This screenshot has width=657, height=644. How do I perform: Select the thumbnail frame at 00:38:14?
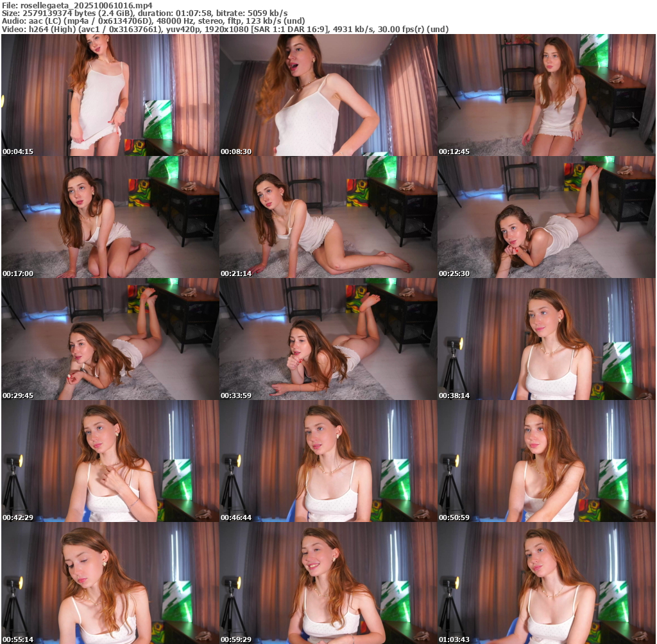[547, 339]
